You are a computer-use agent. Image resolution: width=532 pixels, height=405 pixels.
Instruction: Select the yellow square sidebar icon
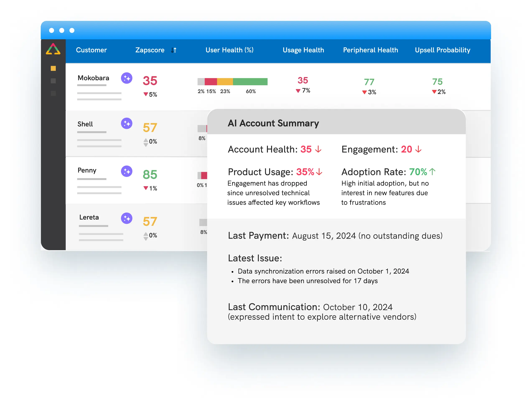pos(53,69)
